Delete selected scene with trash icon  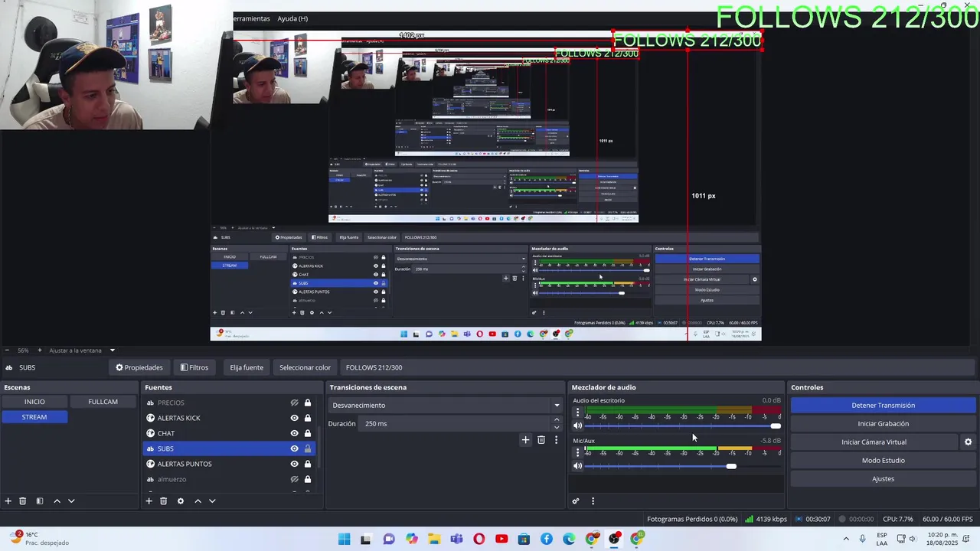pyautogui.click(x=23, y=501)
